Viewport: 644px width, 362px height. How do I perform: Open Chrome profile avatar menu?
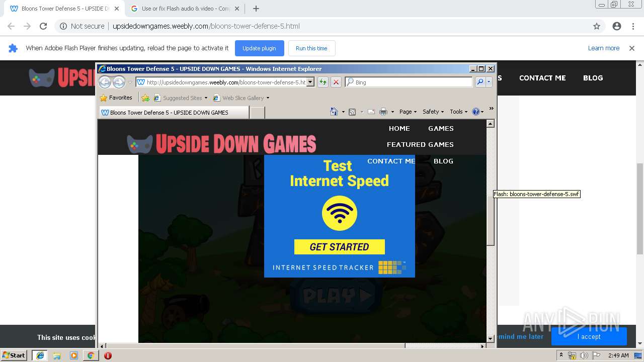coord(617,26)
